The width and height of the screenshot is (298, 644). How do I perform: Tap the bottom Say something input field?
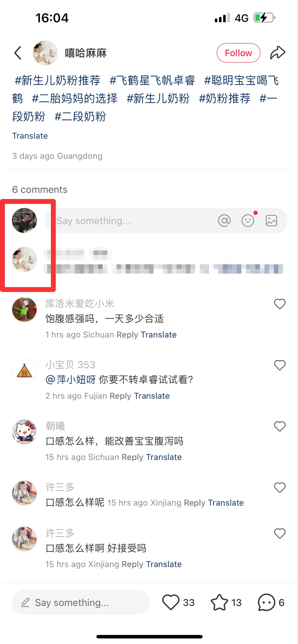[81, 602]
